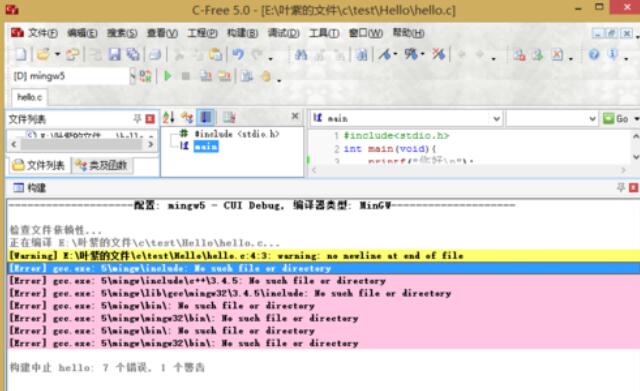Click the Save (floppy disk) toolbar icon

(114, 54)
